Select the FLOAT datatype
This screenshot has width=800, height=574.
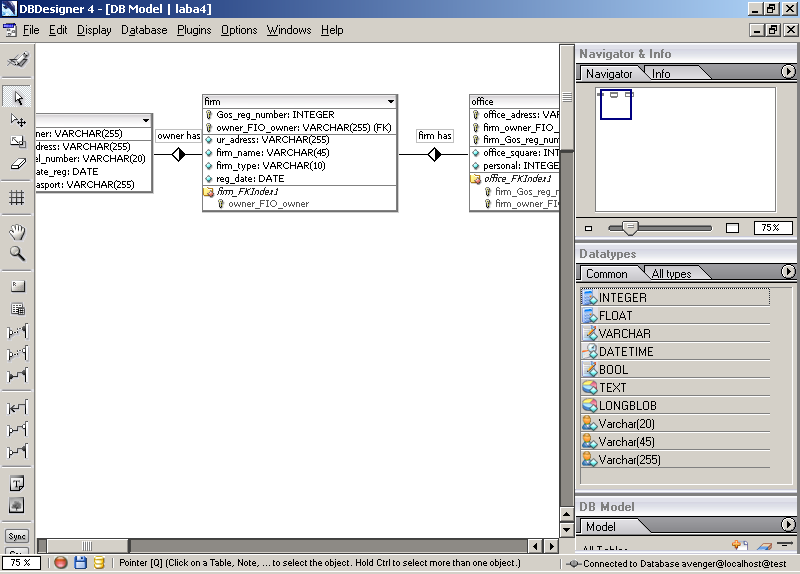point(675,316)
